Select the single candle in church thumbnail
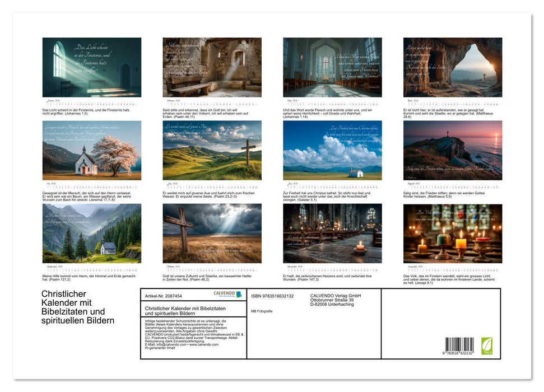Image resolution: width=544 pixels, height=392 pixels. point(332,233)
